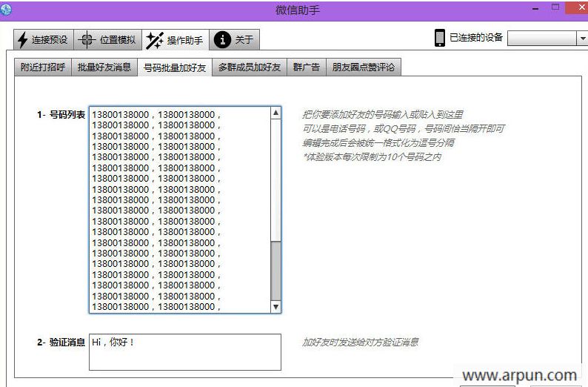Go to the 多群成员加好友 sub-tab
The image size is (588, 387).
click(250, 67)
